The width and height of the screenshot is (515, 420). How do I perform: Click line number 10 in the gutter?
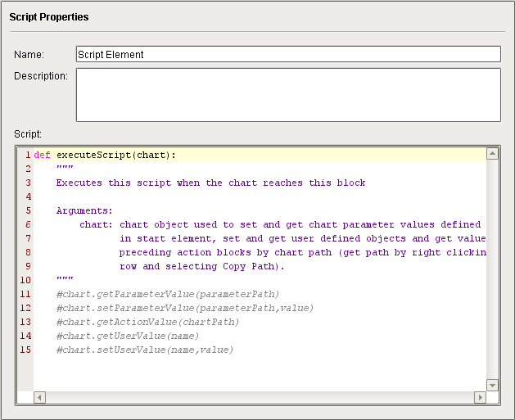click(x=25, y=280)
